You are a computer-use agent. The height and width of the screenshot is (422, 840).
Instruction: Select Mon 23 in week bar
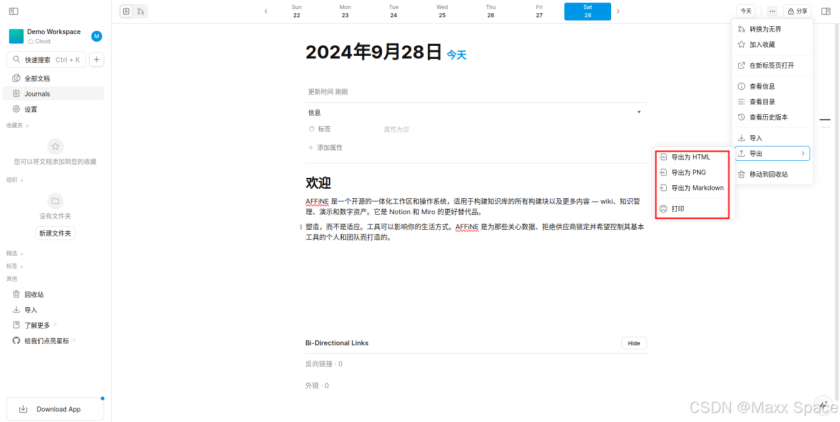coord(345,11)
